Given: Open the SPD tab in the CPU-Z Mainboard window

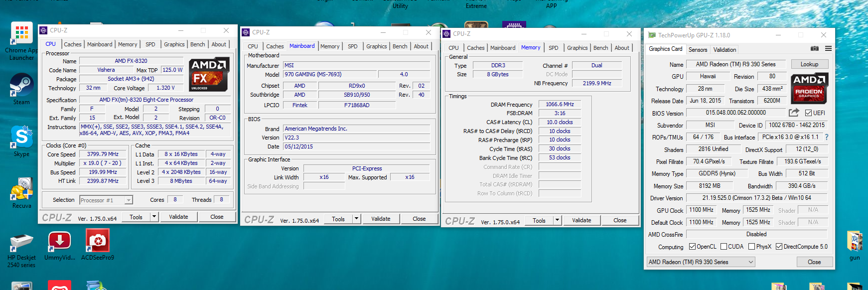Looking at the screenshot, I should point(353,46).
